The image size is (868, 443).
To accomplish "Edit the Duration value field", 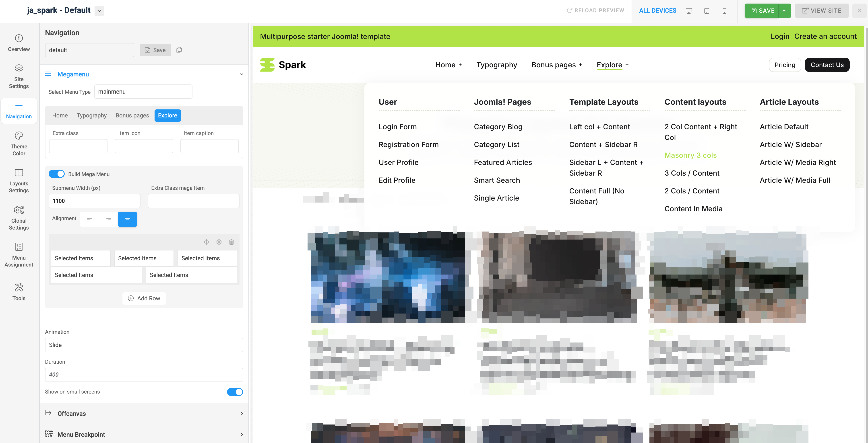I will (x=144, y=375).
